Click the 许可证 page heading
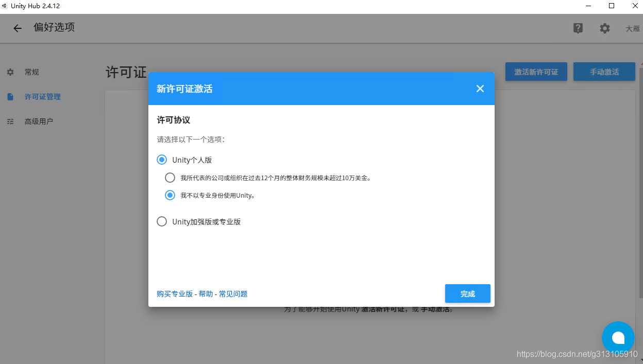Viewport: 643px width, 364px height. point(126,72)
